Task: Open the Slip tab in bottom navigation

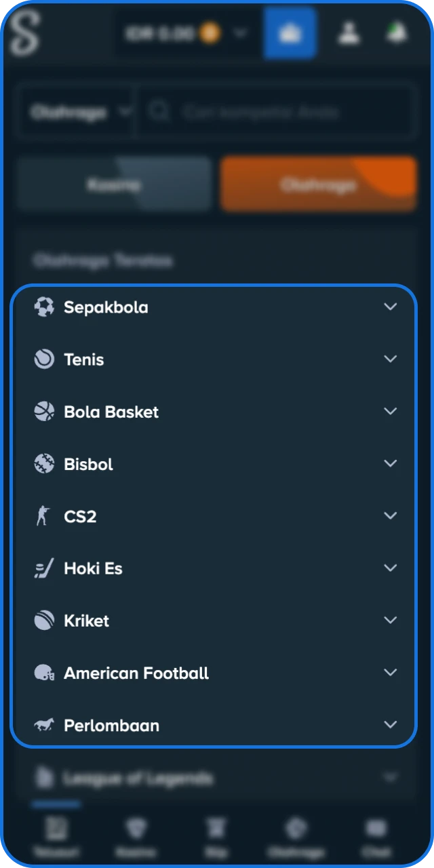Action: pyautogui.click(x=216, y=835)
